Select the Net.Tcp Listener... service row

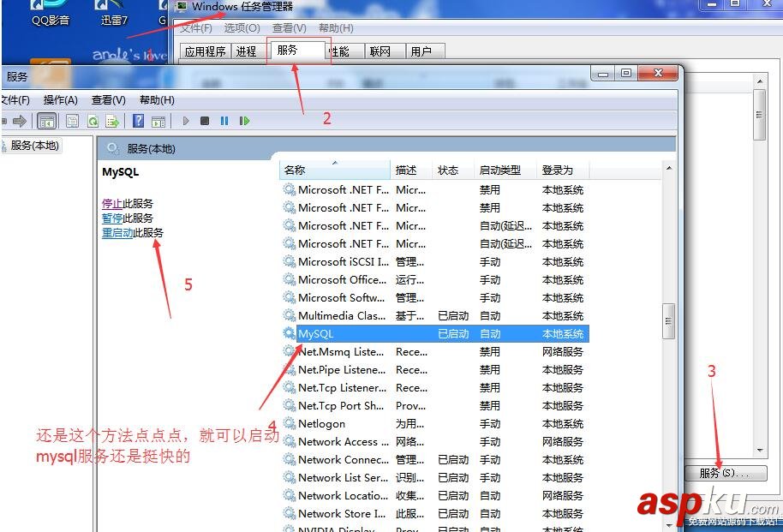[436, 387]
